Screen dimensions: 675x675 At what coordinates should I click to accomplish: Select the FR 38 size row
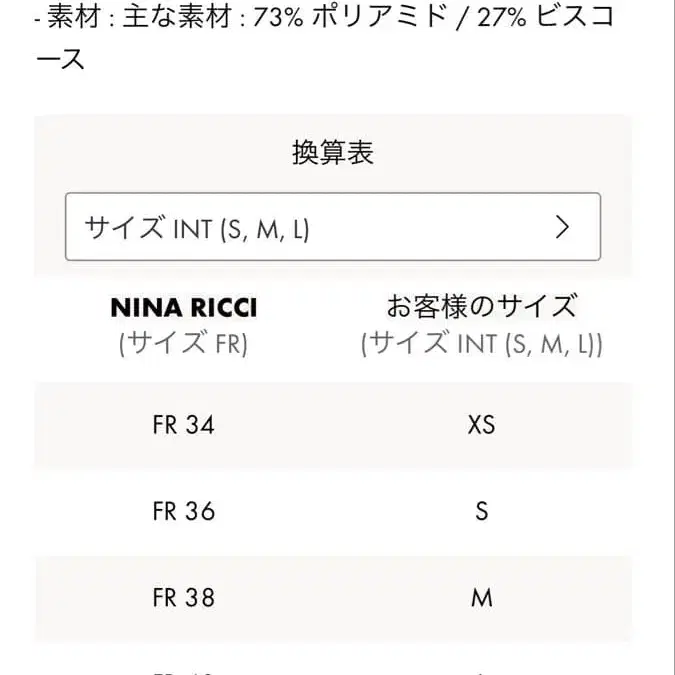click(x=333, y=598)
